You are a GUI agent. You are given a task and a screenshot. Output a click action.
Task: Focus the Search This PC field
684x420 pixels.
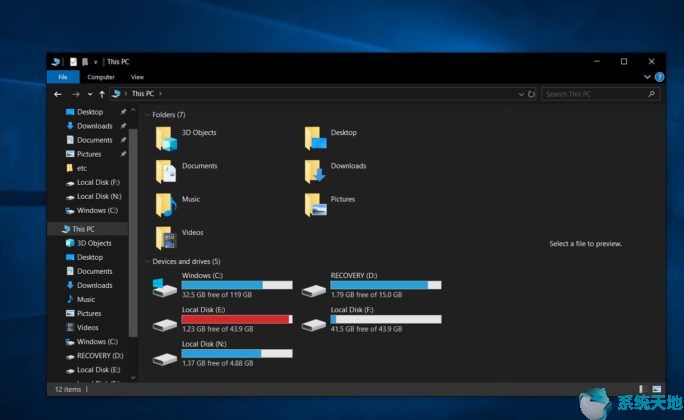(x=600, y=94)
